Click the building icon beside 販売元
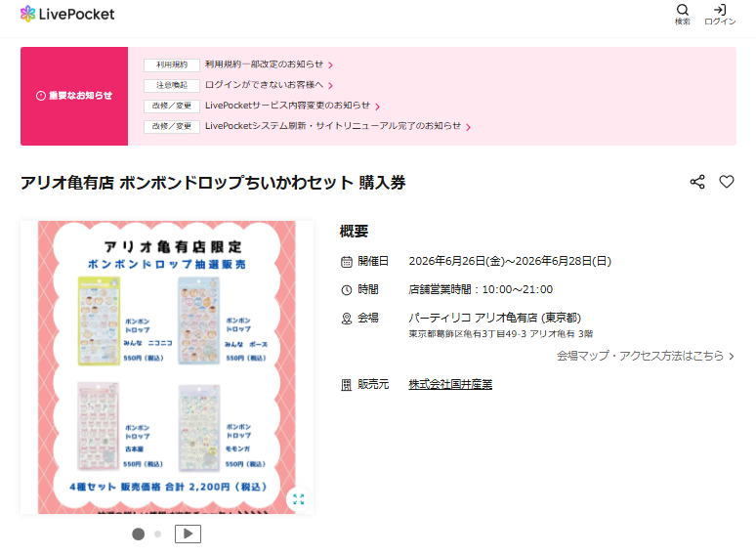 347,385
